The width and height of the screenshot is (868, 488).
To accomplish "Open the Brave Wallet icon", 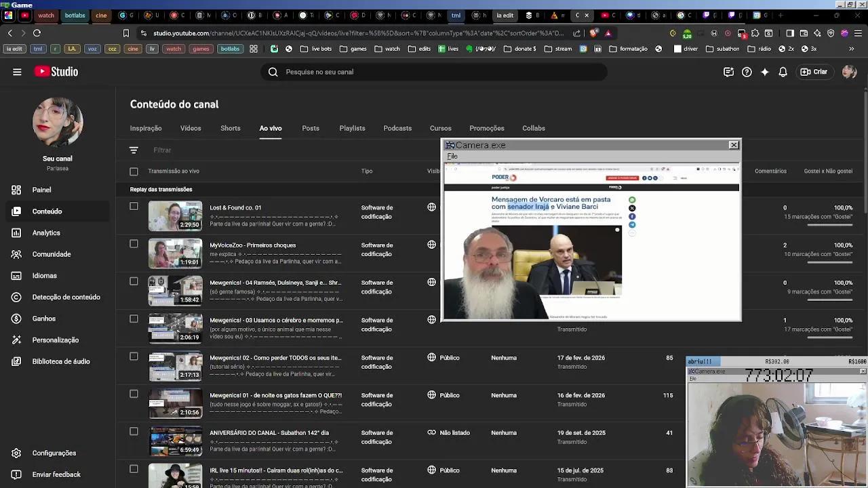I will point(804,33).
